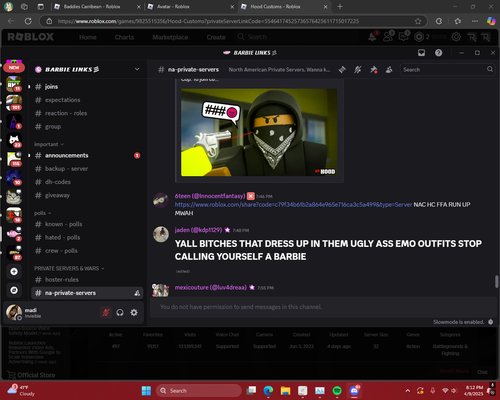
Task: Open the hoster-rules channel
Action: coord(87,280)
